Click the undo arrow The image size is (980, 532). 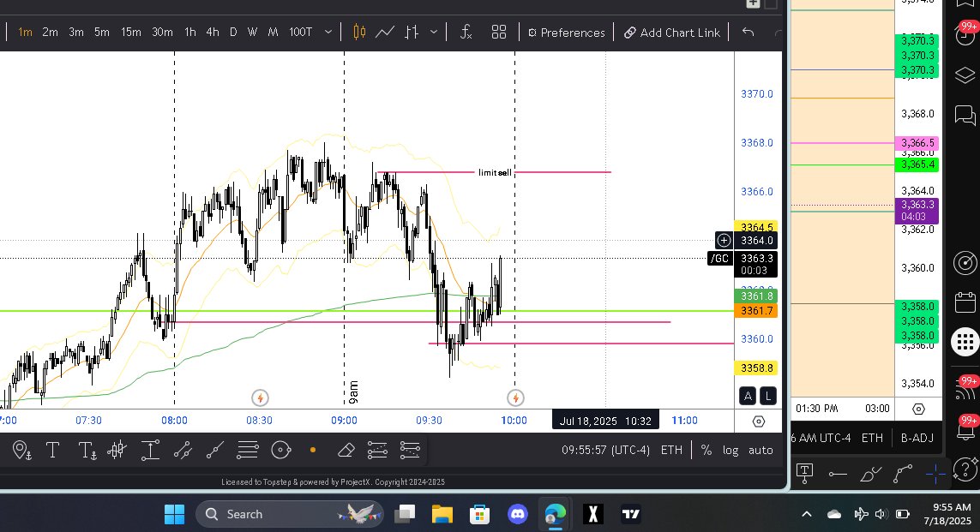point(749,32)
